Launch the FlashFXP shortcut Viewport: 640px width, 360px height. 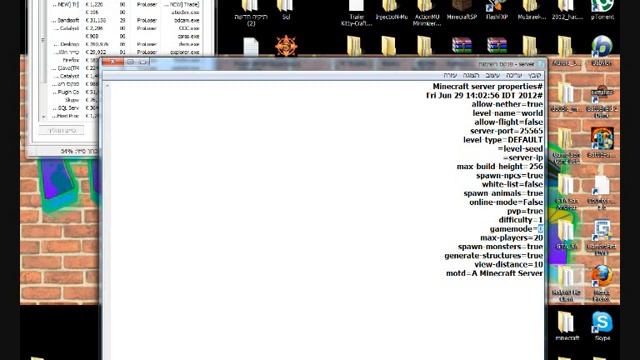click(497, 10)
